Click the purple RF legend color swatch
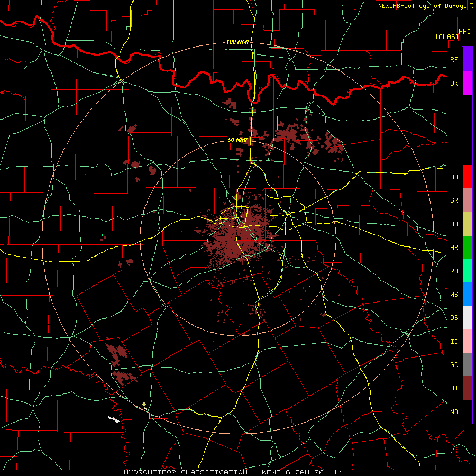This screenshot has width=476, height=476. click(467, 59)
